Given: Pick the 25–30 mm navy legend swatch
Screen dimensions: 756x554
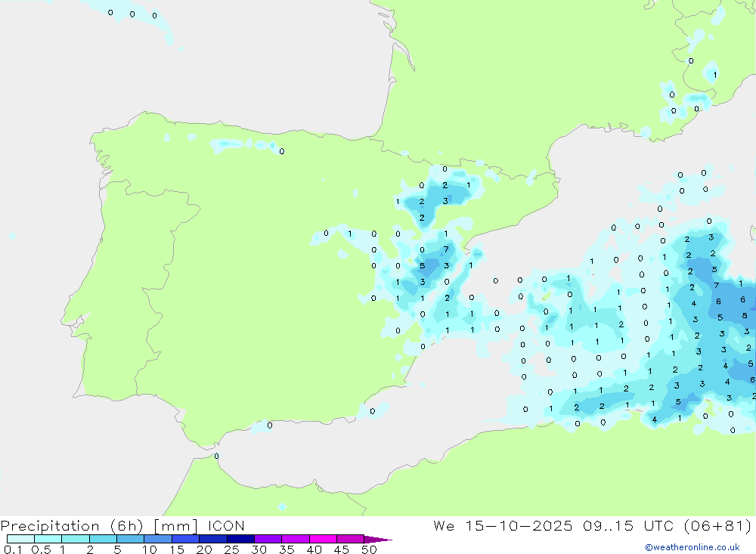Looking at the screenshot, I should coord(240,539).
